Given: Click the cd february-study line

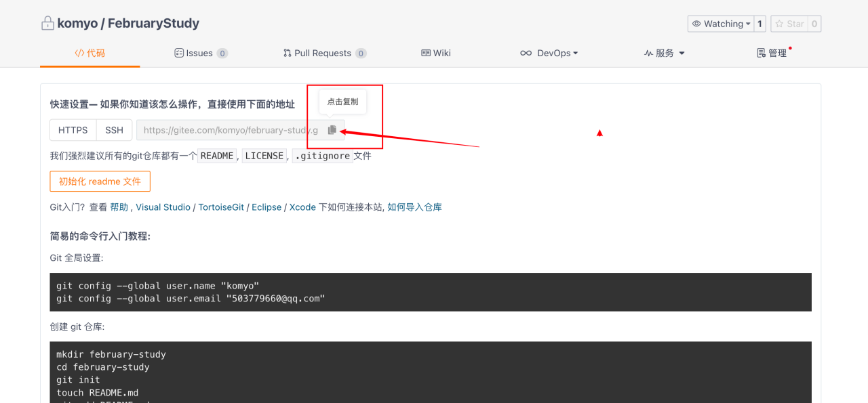Looking at the screenshot, I should [x=103, y=367].
